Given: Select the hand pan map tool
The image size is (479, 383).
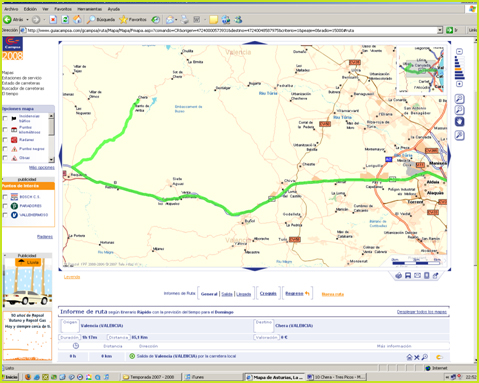Looking at the screenshot, I should coord(459,121).
